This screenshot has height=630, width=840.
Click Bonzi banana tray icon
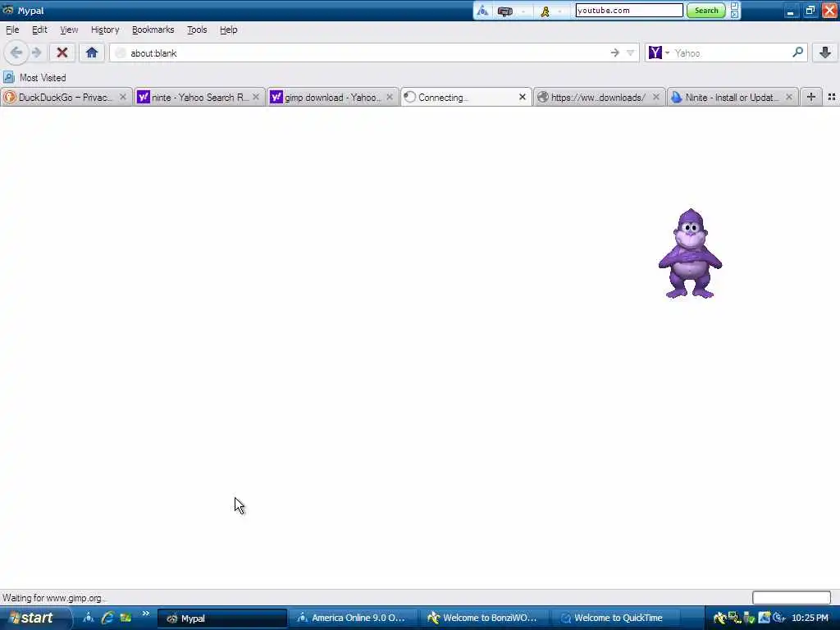click(x=719, y=619)
